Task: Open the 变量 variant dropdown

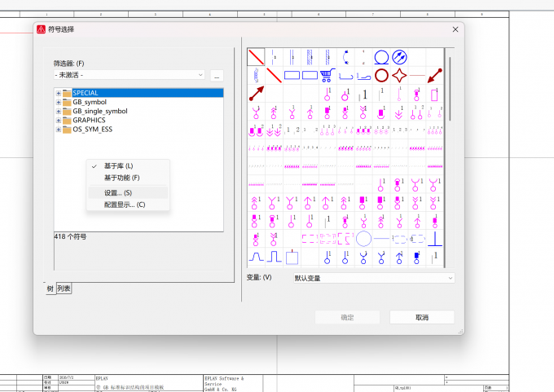Action: (374, 278)
